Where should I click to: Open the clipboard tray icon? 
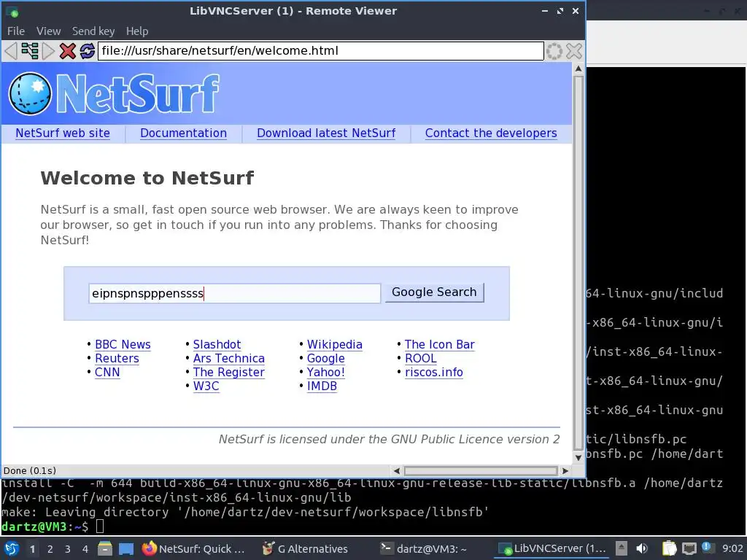(669, 548)
